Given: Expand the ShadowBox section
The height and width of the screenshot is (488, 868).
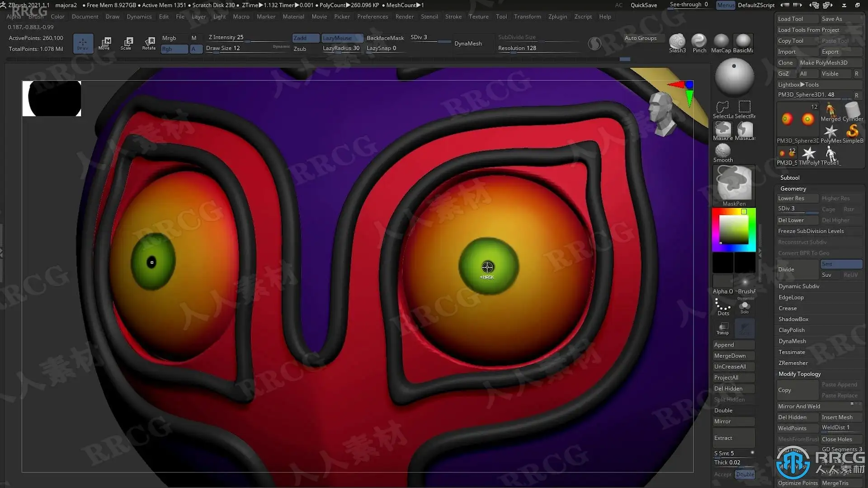Looking at the screenshot, I should point(793,319).
